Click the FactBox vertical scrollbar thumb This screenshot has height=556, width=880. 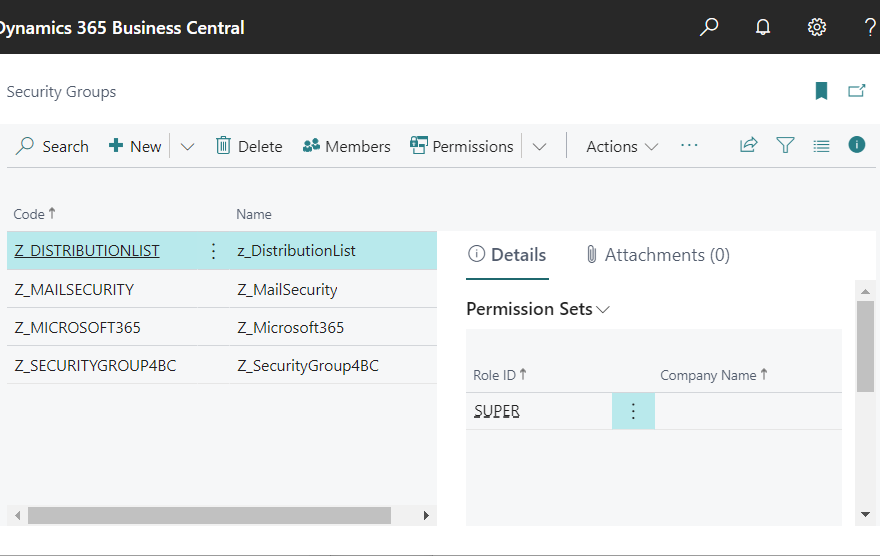tap(865, 346)
